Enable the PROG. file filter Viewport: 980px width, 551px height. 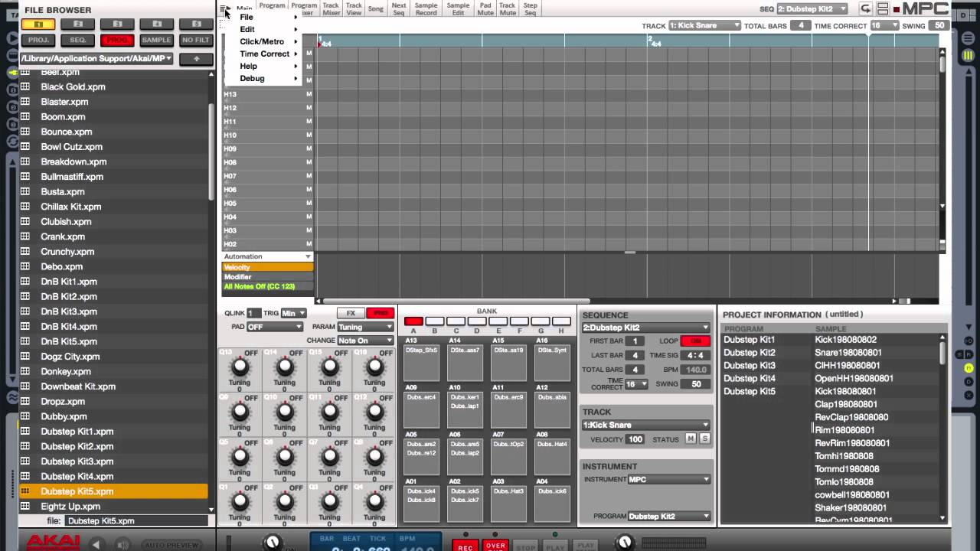click(117, 41)
